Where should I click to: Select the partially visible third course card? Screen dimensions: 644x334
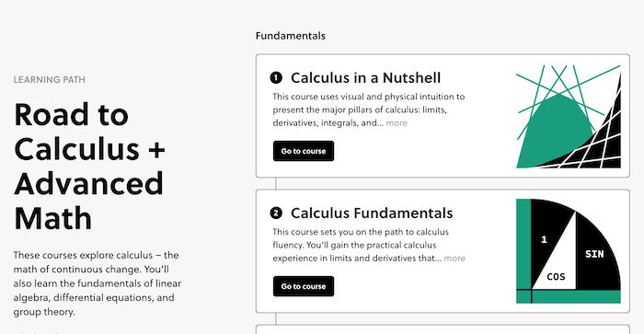(443, 329)
